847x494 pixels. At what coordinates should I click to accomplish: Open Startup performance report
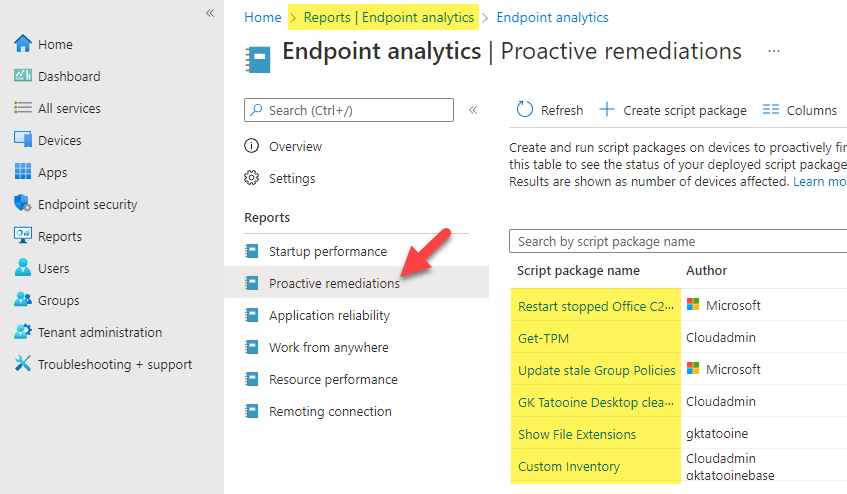click(327, 251)
